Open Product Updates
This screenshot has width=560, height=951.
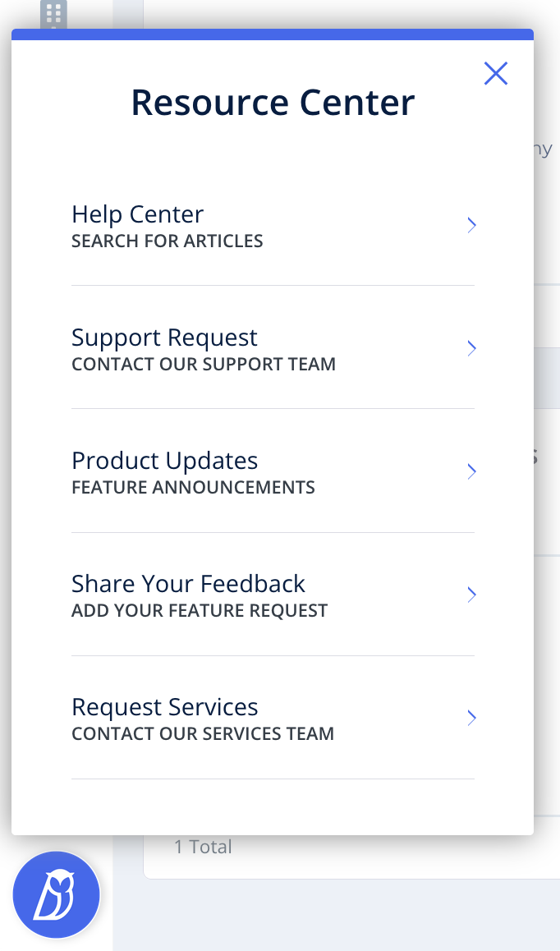tap(164, 461)
